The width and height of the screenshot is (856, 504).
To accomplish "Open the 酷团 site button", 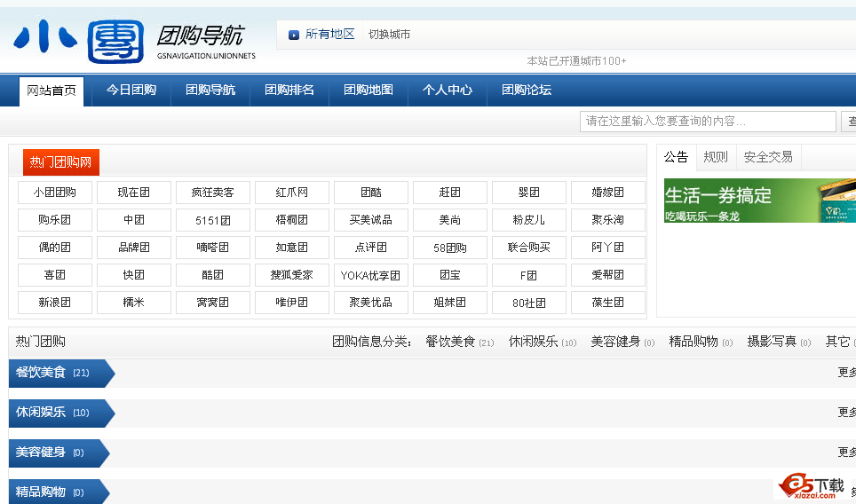I will [213, 275].
